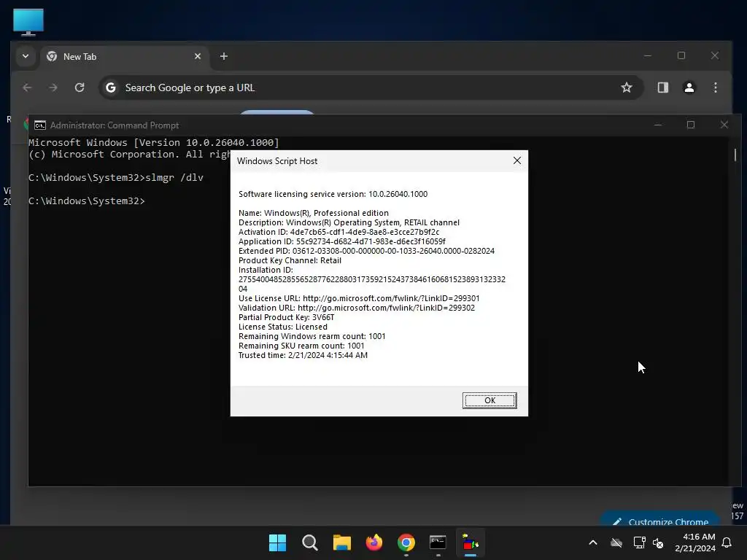Maximize the Command Prompt window

[691, 125]
